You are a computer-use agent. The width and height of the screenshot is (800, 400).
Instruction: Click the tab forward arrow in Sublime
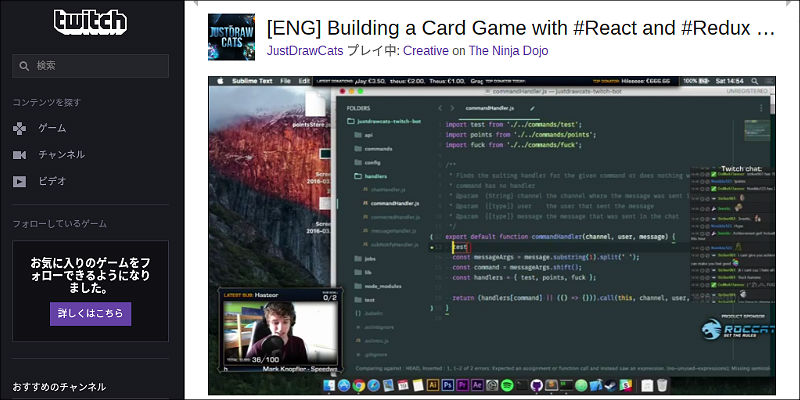click(x=452, y=108)
